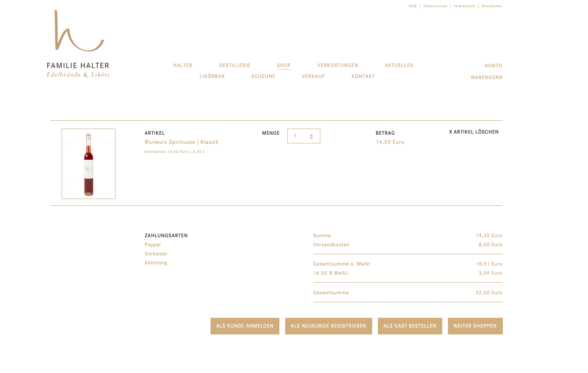
Task: Choose Als Gast Bestellen
Action: click(x=410, y=326)
